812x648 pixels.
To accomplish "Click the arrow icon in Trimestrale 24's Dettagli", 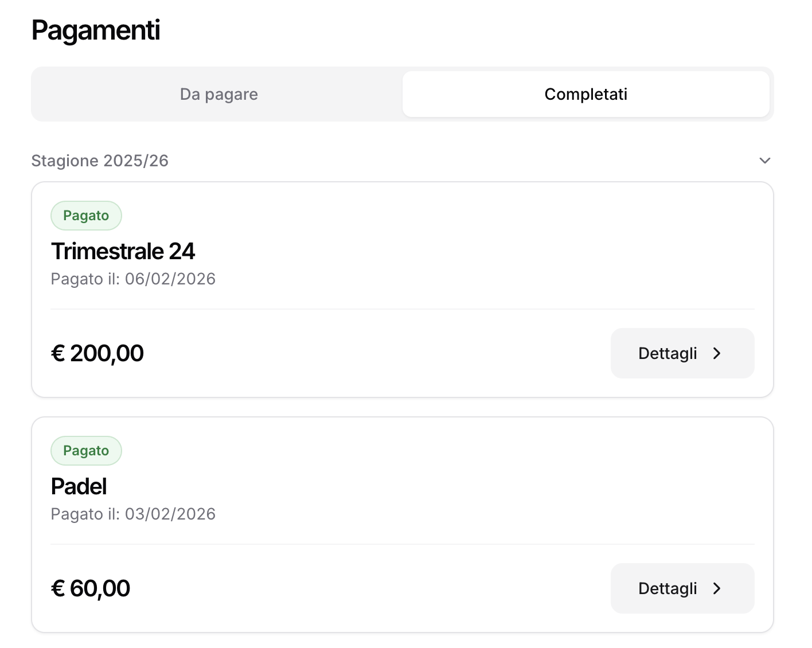I will click(x=717, y=353).
